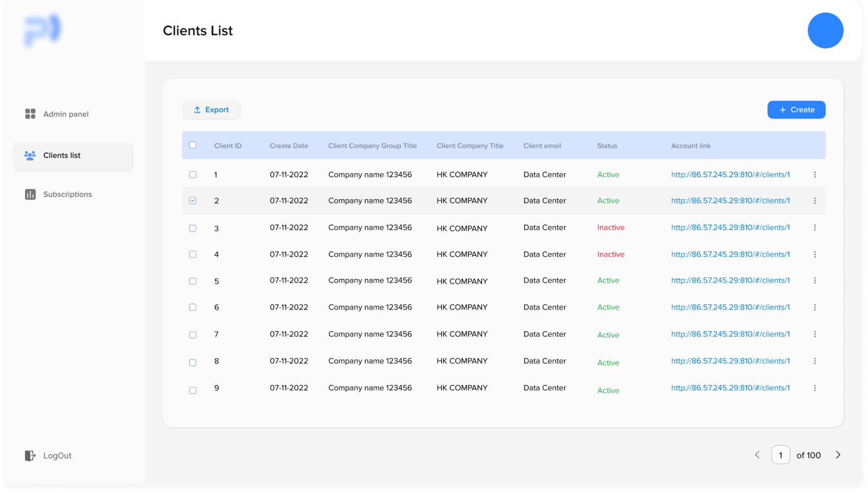
Task: Click the blue Create button
Action: (x=796, y=110)
